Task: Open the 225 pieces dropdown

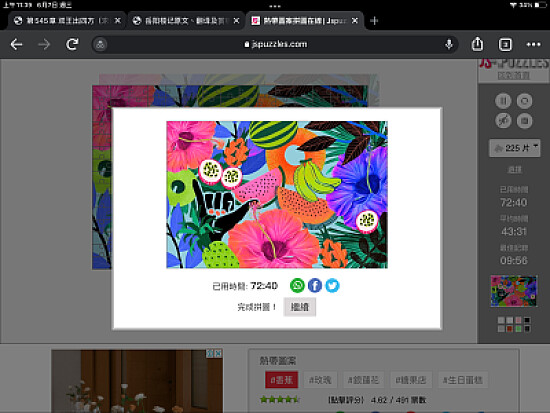Action: click(x=515, y=148)
